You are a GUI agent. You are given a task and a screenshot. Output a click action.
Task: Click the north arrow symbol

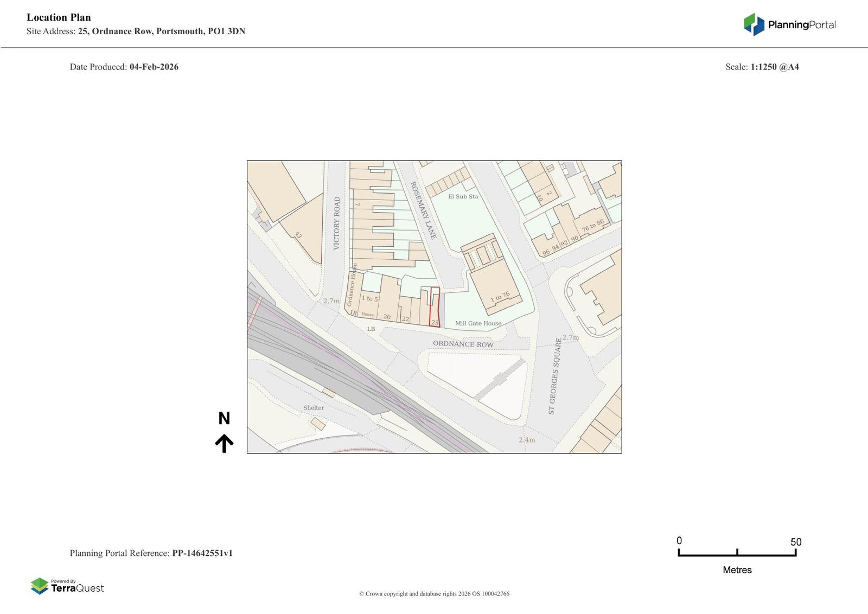point(224,443)
